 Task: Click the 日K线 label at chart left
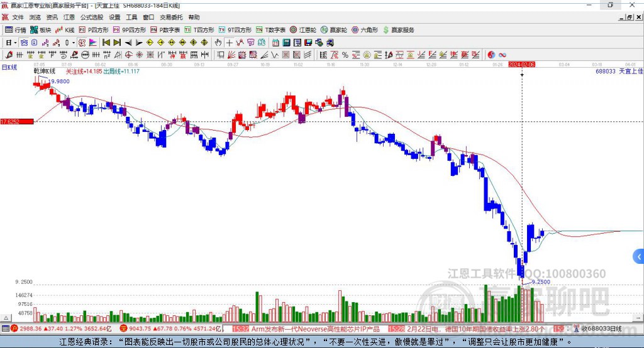coord(9,67)
